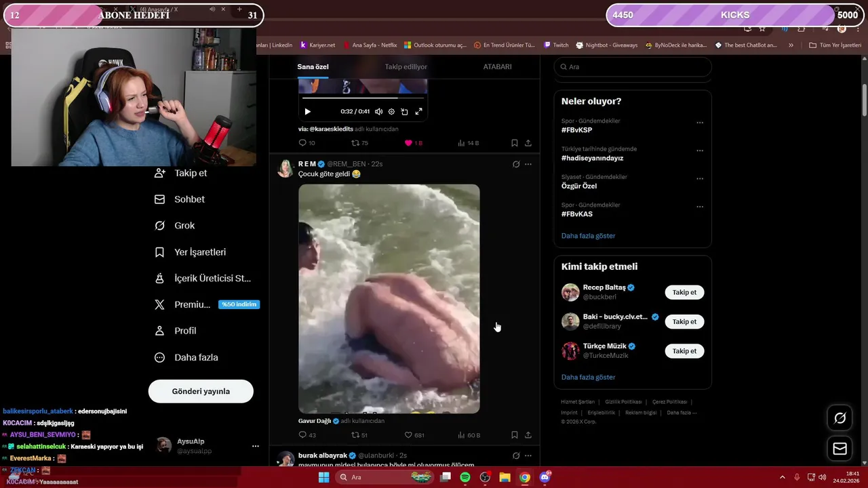Open floating messages envelope button
868x488 pixels.
click(840, 449)
